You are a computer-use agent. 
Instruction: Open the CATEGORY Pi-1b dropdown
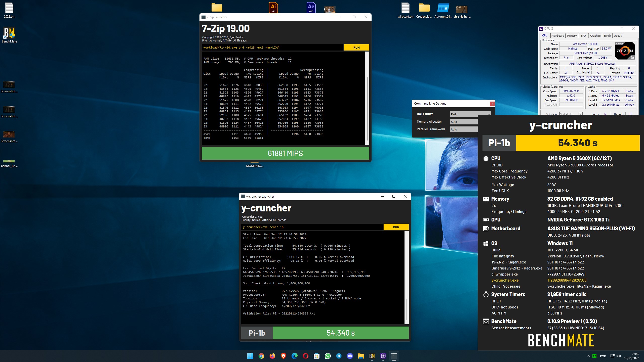click(x=470, y=114)
